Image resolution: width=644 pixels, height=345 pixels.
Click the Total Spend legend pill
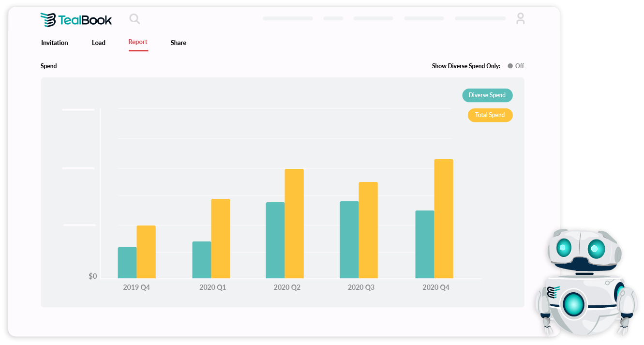pos(490,115)
